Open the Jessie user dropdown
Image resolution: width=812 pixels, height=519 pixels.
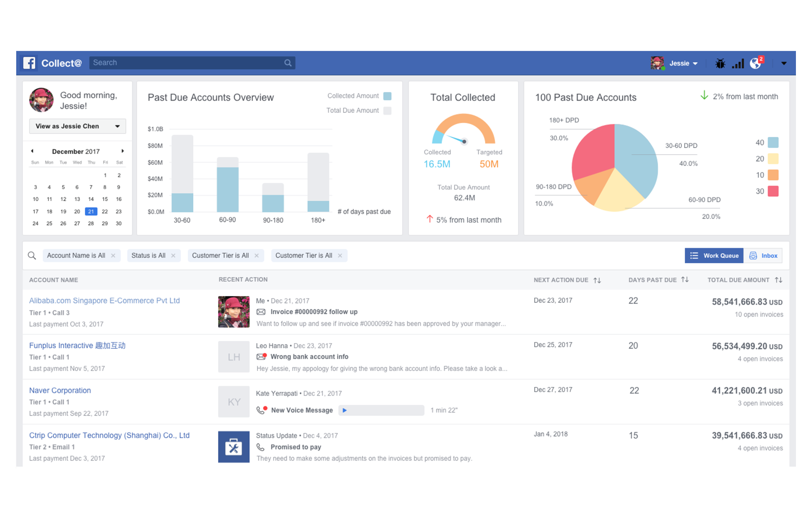pyautogui.click(x=683, y=63)
